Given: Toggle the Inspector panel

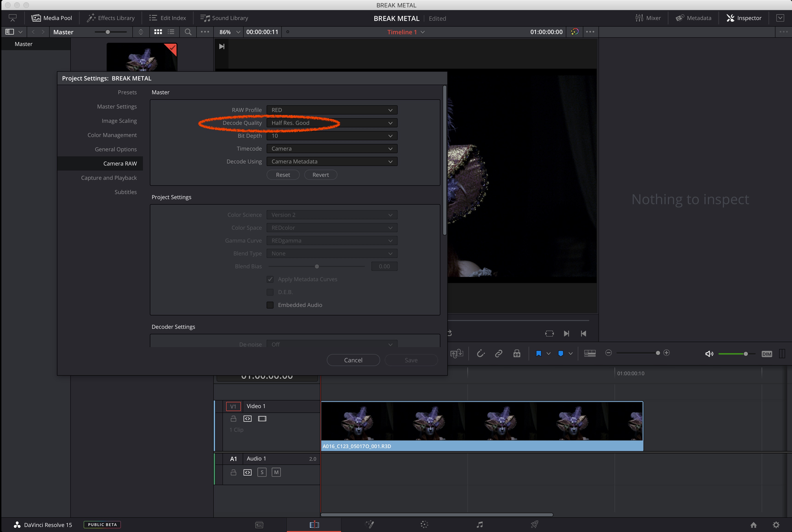Looking at the screenshot, I should [744, 18].
